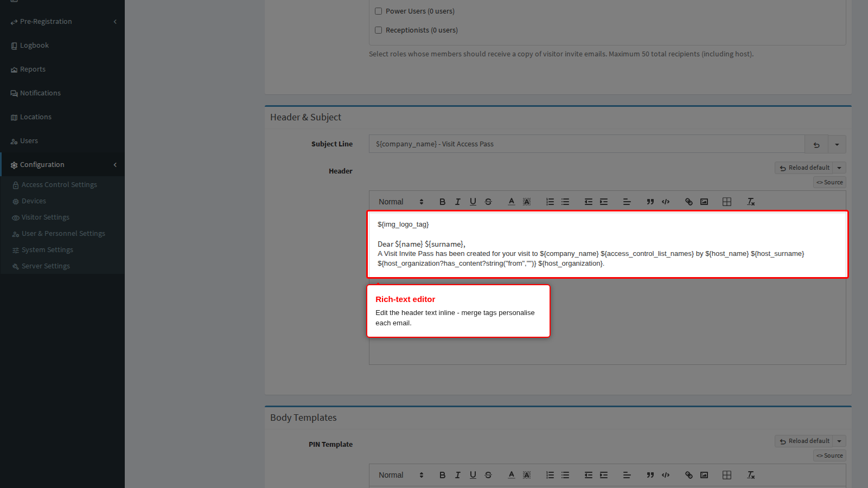This screenshot has width=868, height=488.
Task: Expand PIN Template Reload default dropdown arrow
Action: pos(839,441)
